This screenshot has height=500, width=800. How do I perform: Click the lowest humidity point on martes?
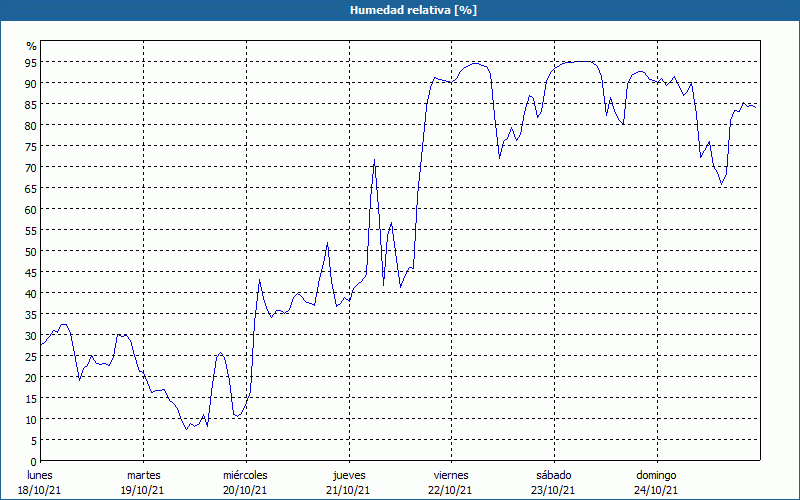[187, 429]
